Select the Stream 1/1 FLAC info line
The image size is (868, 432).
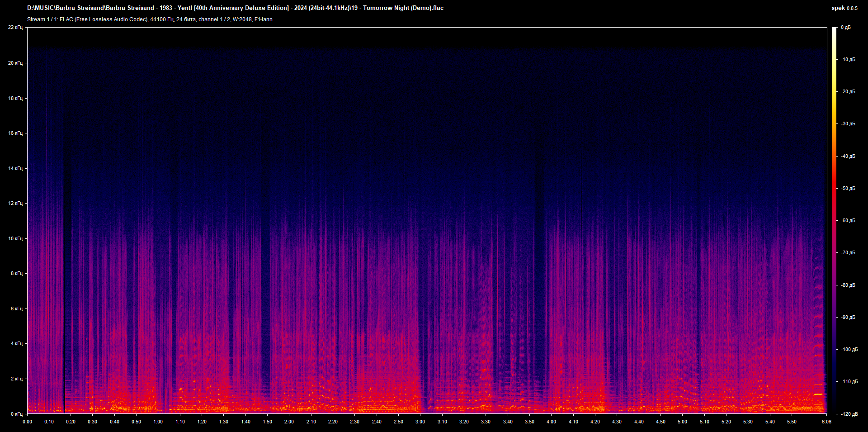(149, 19)
